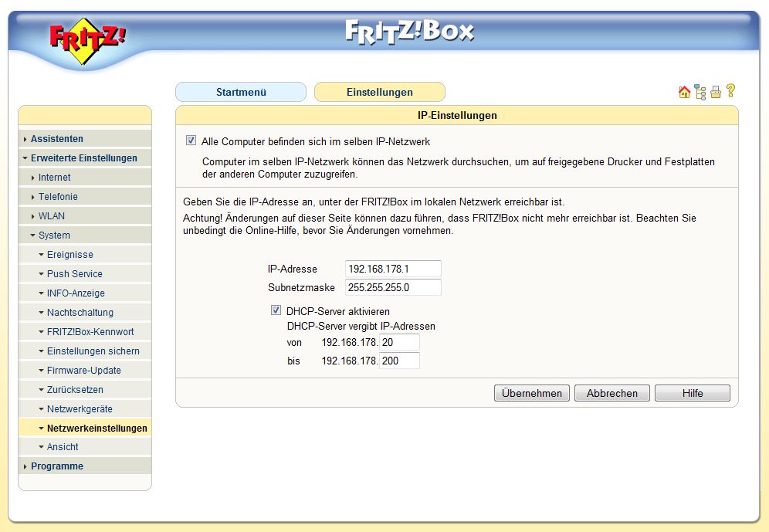The width and height of the screenshot is (769, 532).
Task: Open the sitemap tree icon
Action: click(x=700, y=92)
